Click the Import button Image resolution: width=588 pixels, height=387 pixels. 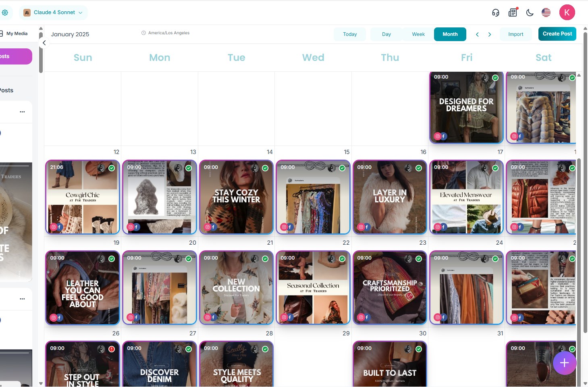click(516, 34)
